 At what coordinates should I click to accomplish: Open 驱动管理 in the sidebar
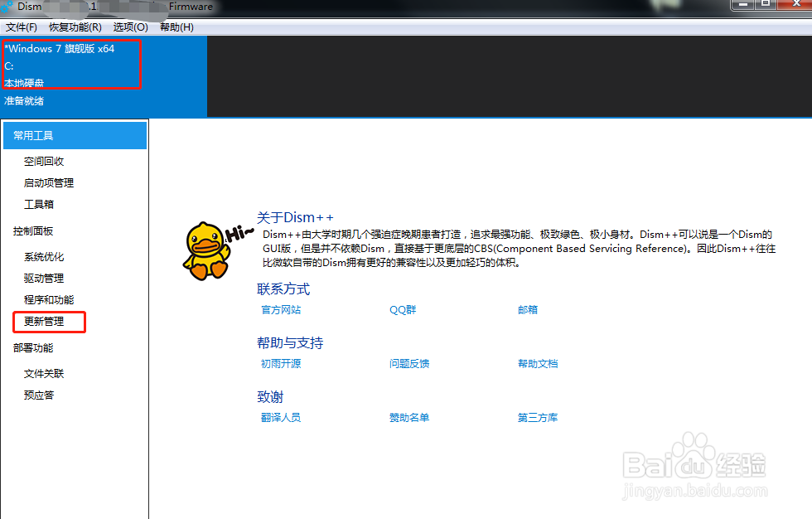tap(44, 278)
